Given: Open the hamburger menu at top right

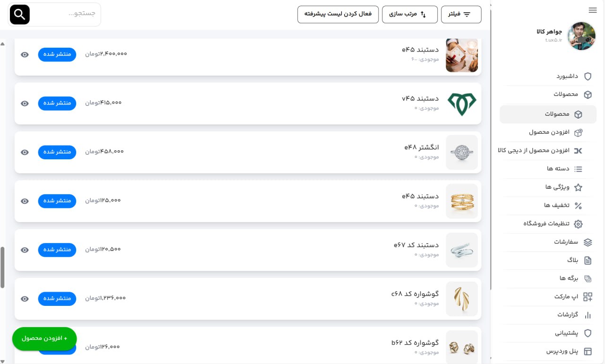Looking at the screenshot, I should point(592,10).
